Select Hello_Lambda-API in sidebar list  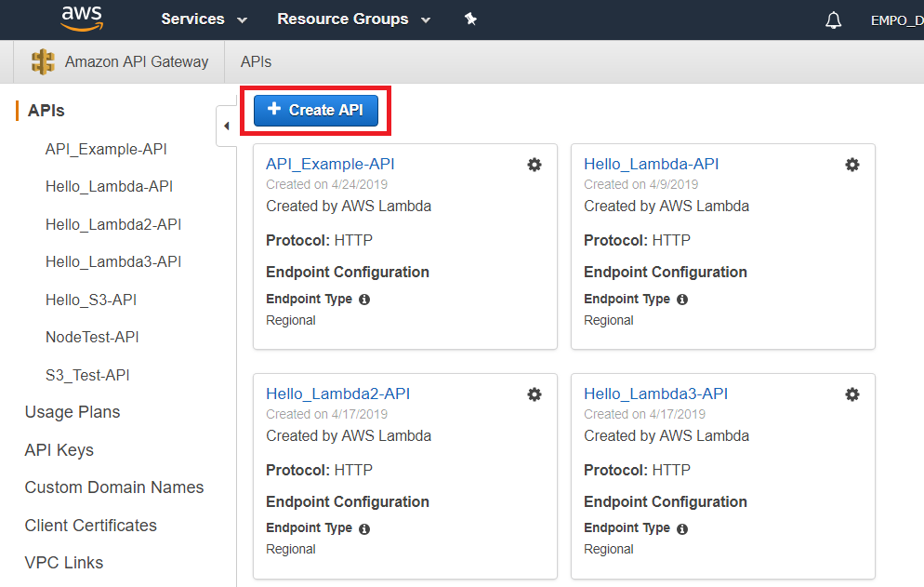[x=109, y=186]
